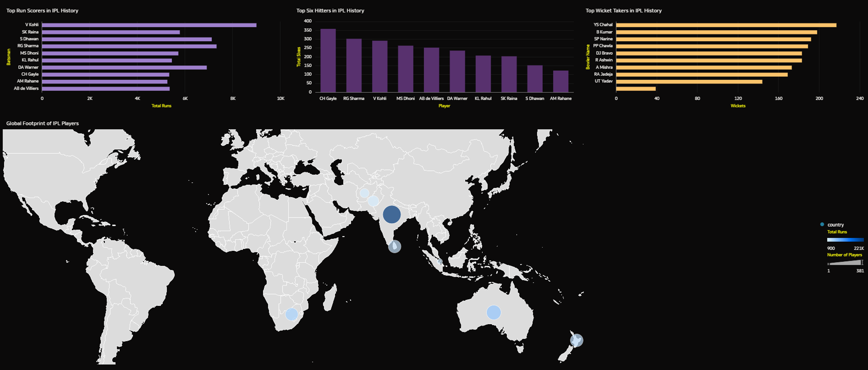Select YS Chahal's wickets bar
868x370 pixels.
(x=726, y=25)
